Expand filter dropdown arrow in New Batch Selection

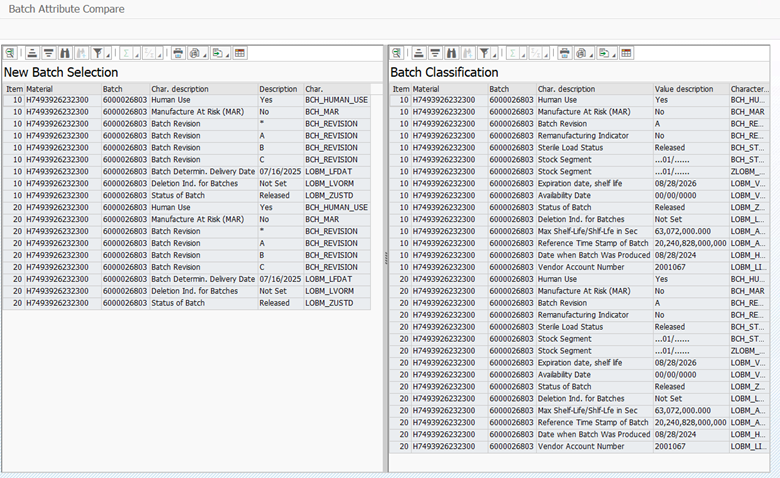click(x=108, y=53)
